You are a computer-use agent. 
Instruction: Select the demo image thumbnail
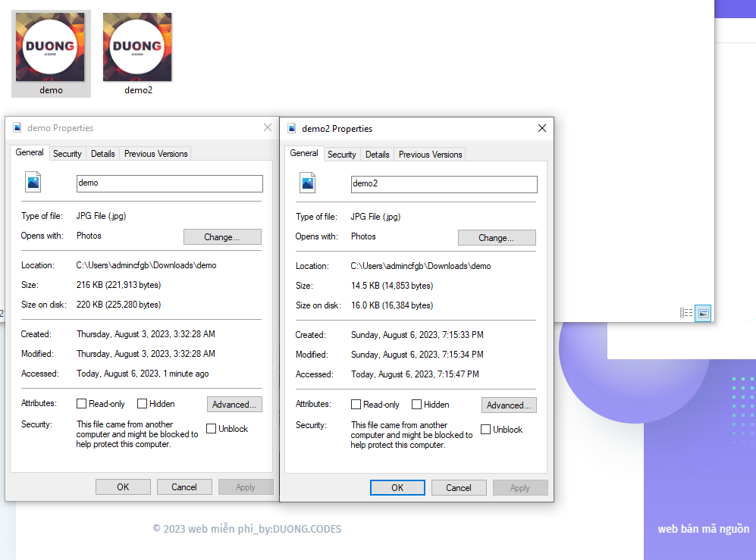51,48
